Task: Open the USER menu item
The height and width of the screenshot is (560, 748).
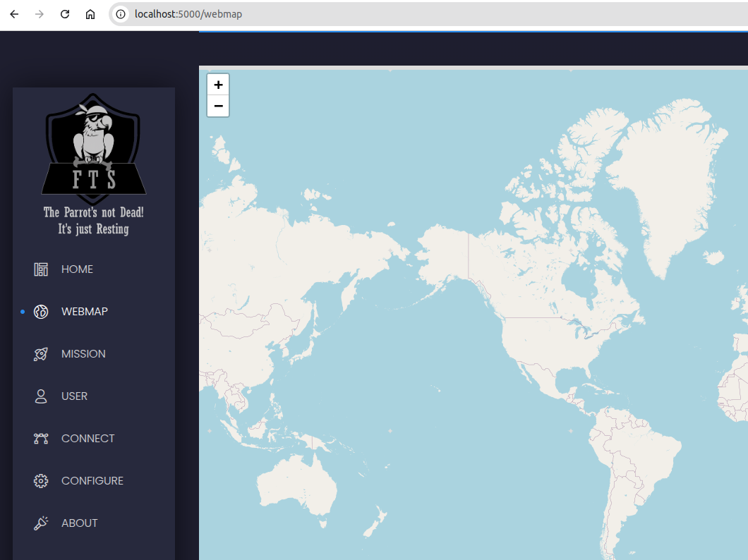Action: click(x=74, y=396)
